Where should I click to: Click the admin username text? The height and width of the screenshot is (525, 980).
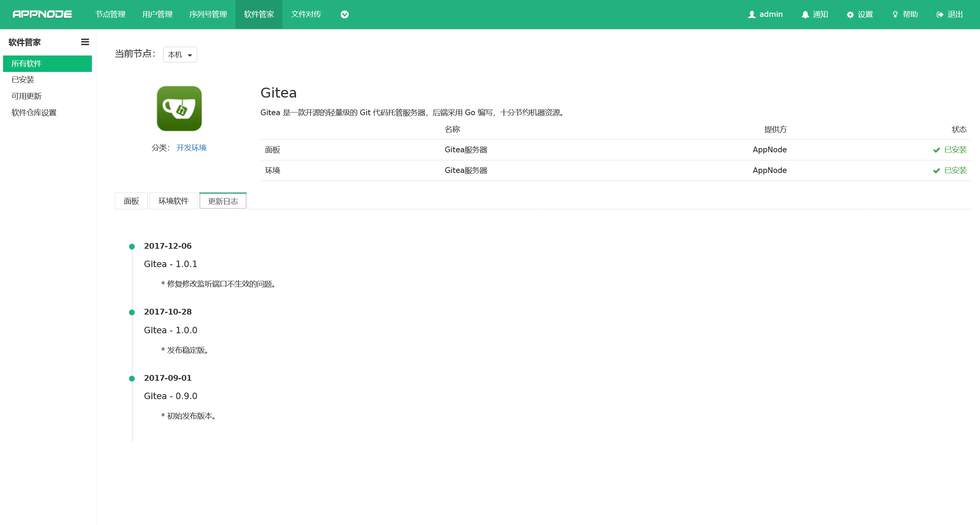[x=771, y=14]
